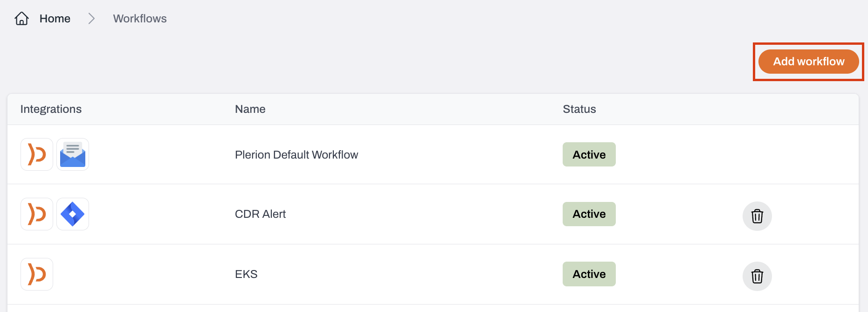Click the Name column header
Screen dimensions: 868x312
point(250,109)
